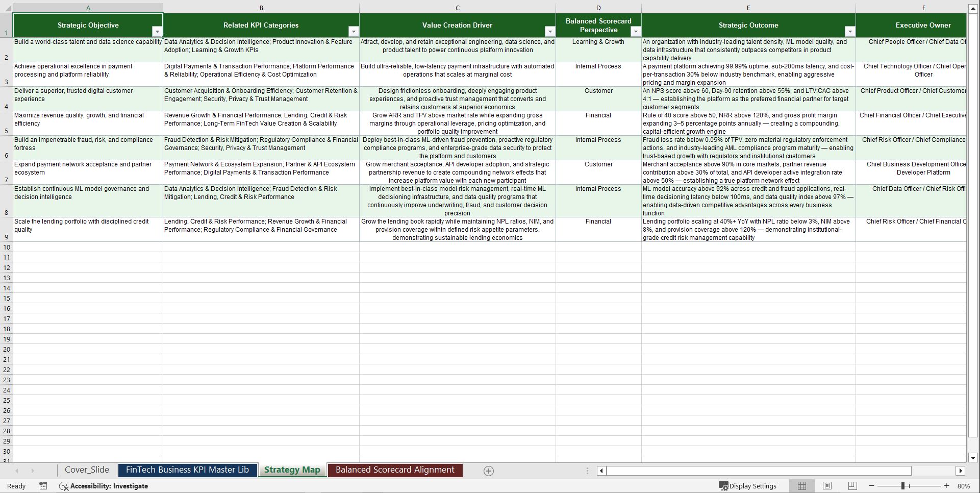
Task: Open Balanced Scorecard Alignment sheet tab
Action: 395,470
